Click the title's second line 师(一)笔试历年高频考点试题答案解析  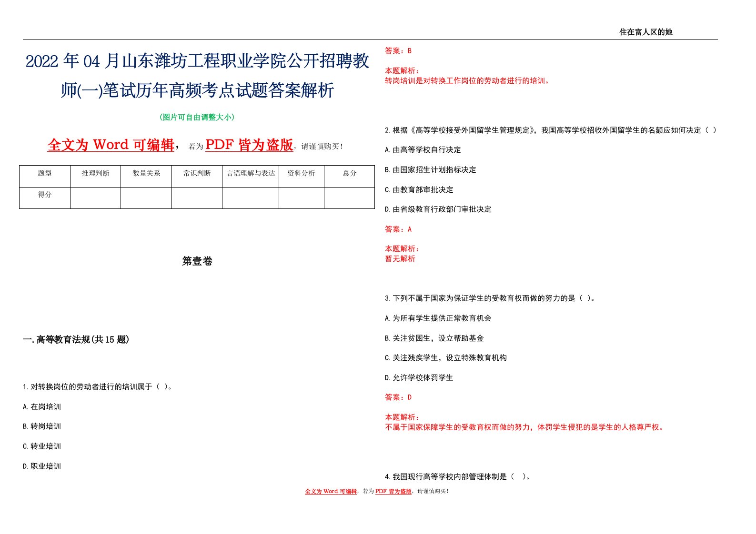point(197,90)
